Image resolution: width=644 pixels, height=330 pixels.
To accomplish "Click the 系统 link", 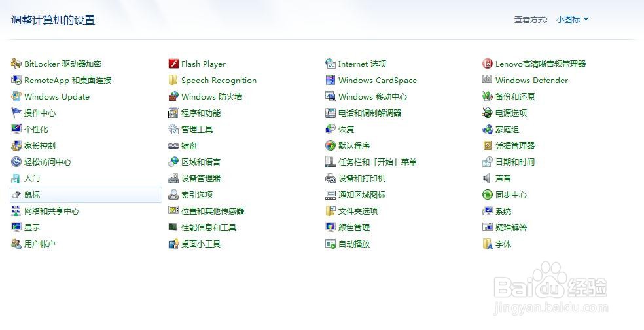I will coord(503,211).
